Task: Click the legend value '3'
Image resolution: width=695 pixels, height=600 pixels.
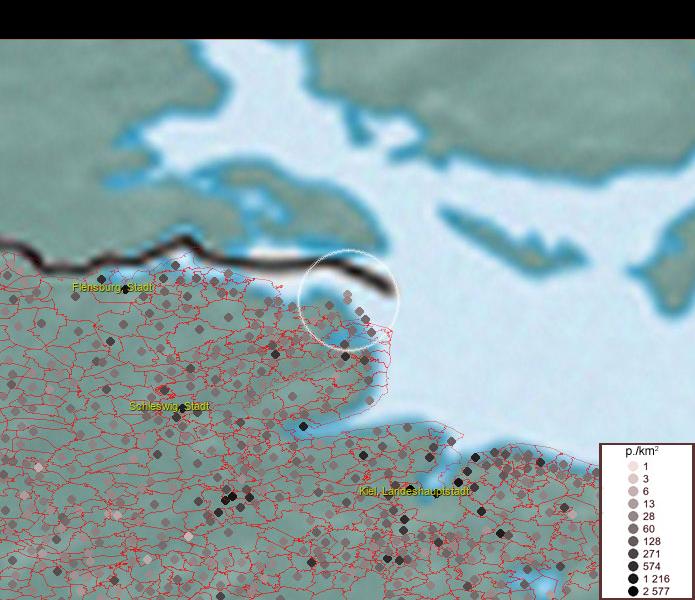Action: tap(646, 479)
